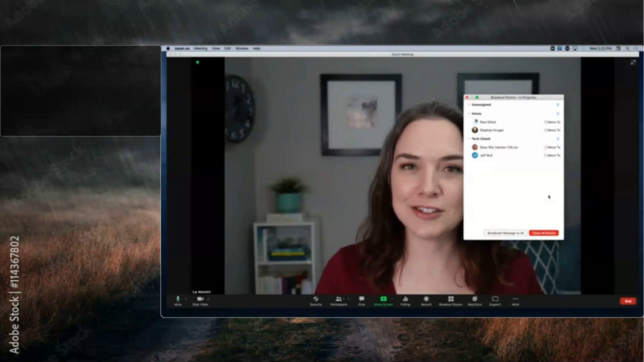Viewport: 644px width, 362px height.
Task: Open Spotlight search in the menu bar
Action: 627,49
